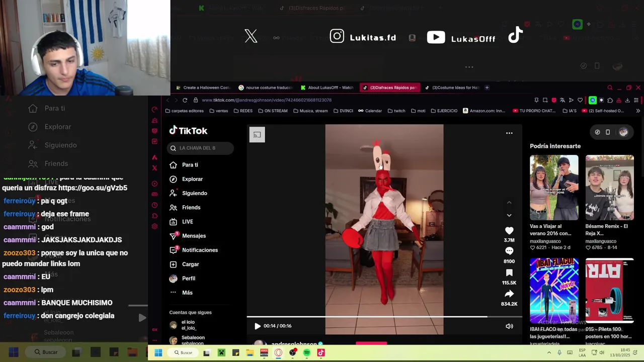Open 'EJERCICIO' bookmark folder
The image size is (644, 362).
coord(444,111)
